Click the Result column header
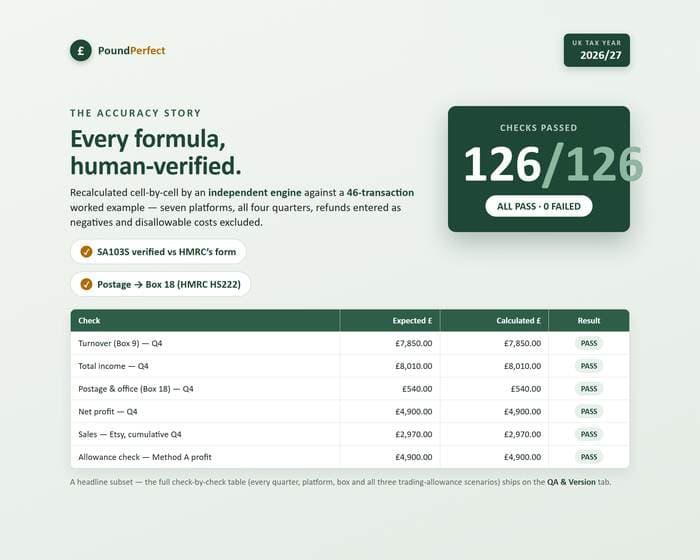 point(589,321)
